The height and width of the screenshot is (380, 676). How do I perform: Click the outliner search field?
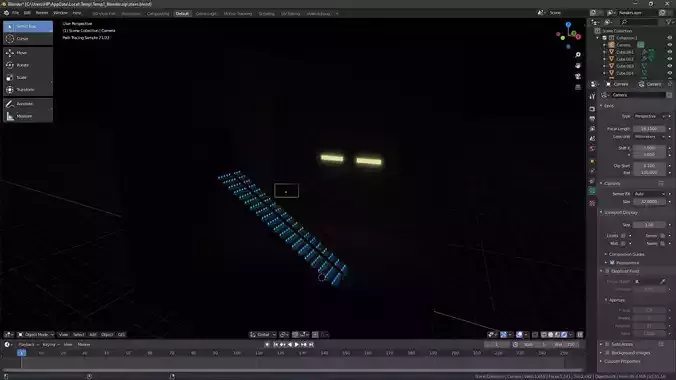click(x=639, y=22)
